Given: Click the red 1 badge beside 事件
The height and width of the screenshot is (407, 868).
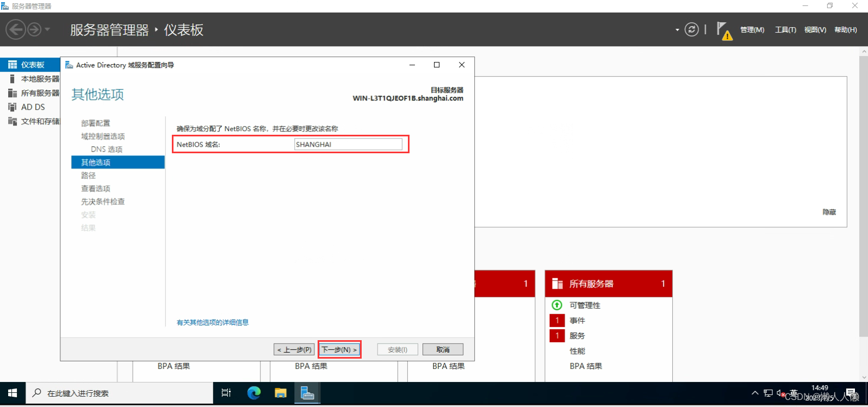Looking at the screenshot, I should (557, 321).
